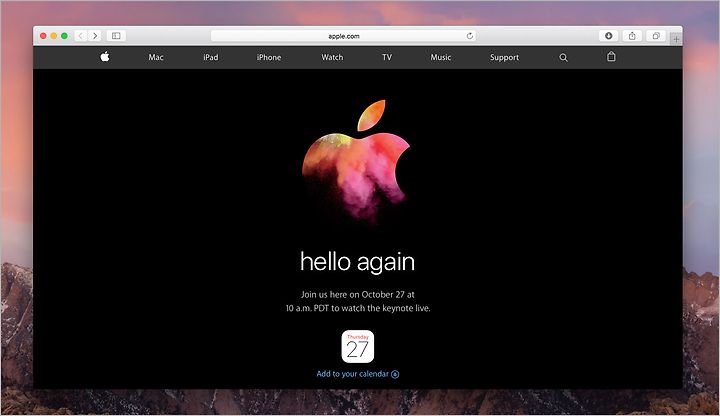720x416 pixels.
Task: Go forward with Safari forward arrow
Action: click(95, 36)
